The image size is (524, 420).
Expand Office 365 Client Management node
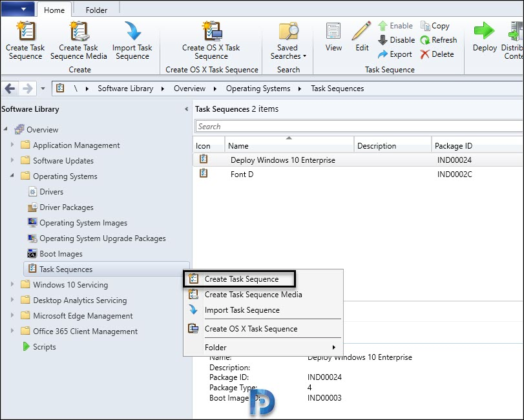point(12,331)
